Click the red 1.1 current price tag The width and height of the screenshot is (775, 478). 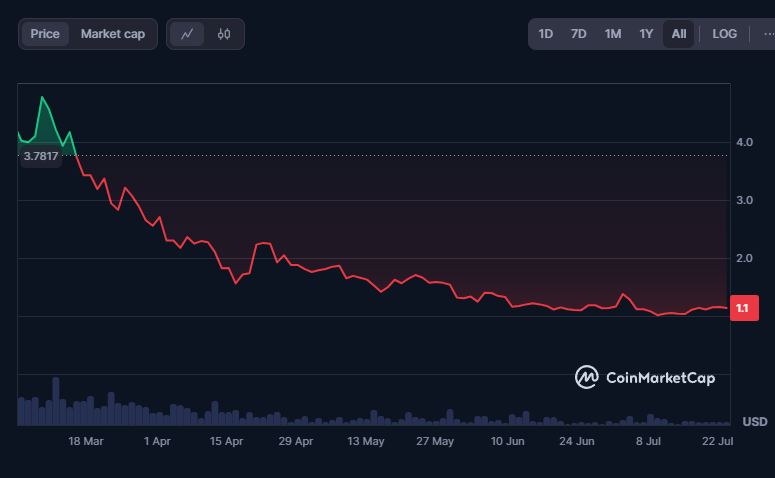pyautogui.click(x=744, y=308)
